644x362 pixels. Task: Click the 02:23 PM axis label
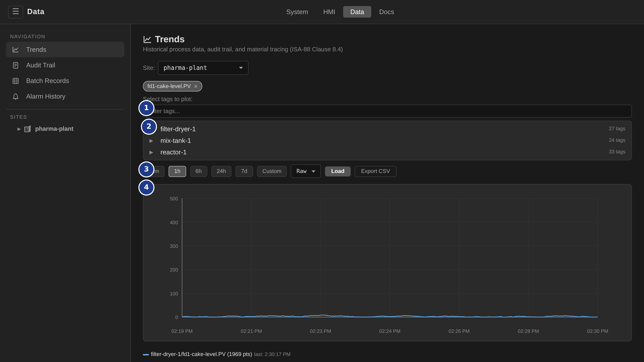[x=320, y=331]
